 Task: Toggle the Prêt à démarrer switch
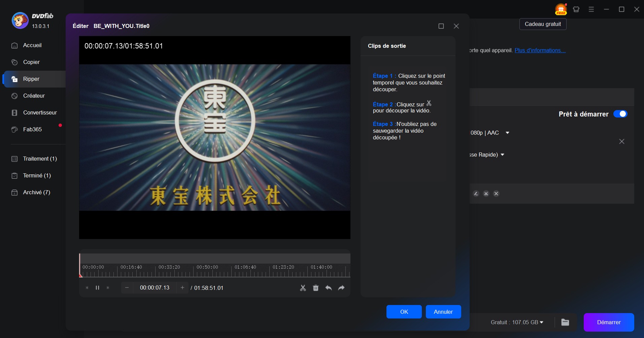(620, 114)
